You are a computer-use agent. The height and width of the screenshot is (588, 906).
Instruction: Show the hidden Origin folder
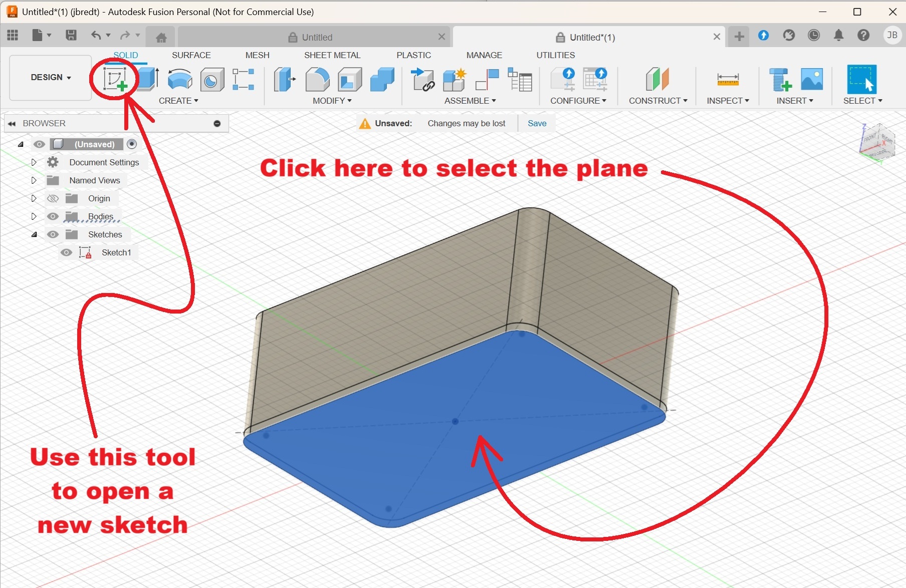tap(53, 198)
